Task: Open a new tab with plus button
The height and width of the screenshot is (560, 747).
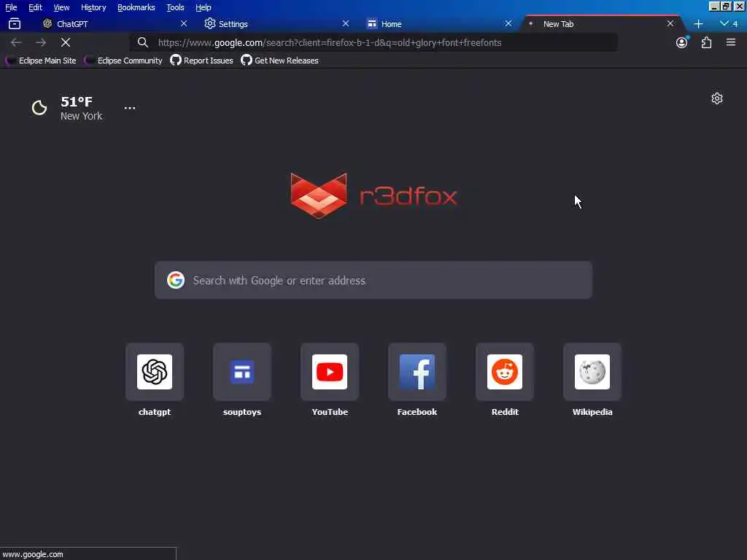Action: coord(698,24)
